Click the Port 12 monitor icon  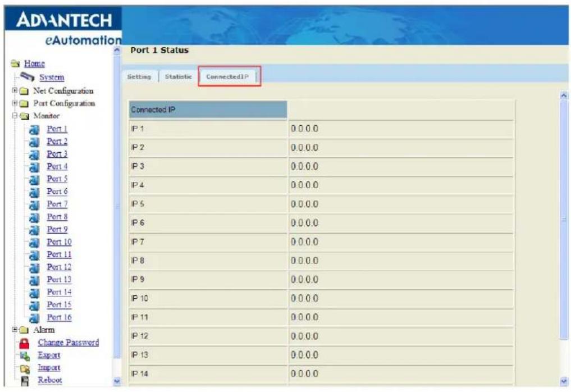click(x=34, y=268)
